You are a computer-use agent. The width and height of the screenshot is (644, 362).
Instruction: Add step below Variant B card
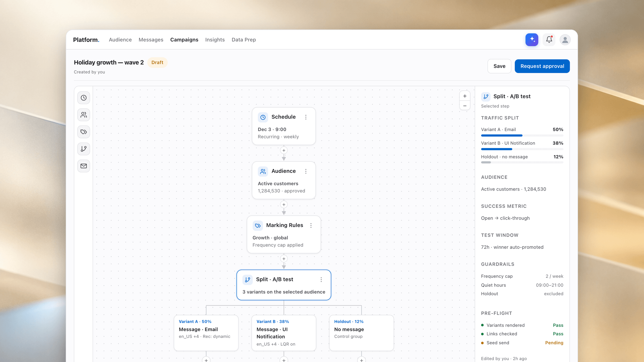[284, 360]
